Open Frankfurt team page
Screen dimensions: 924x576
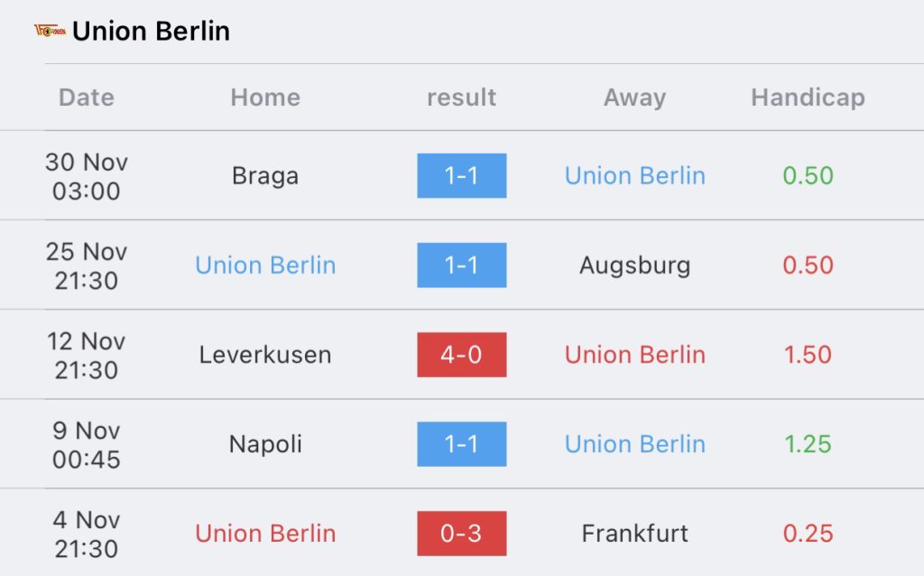(634, 534)
